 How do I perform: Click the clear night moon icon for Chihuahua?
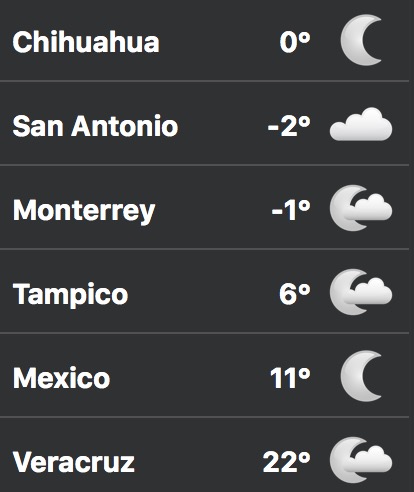click(x=361, y=40)
